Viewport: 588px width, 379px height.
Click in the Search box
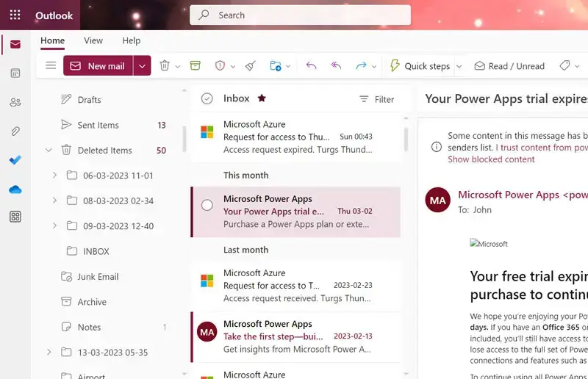click(300, 15)
